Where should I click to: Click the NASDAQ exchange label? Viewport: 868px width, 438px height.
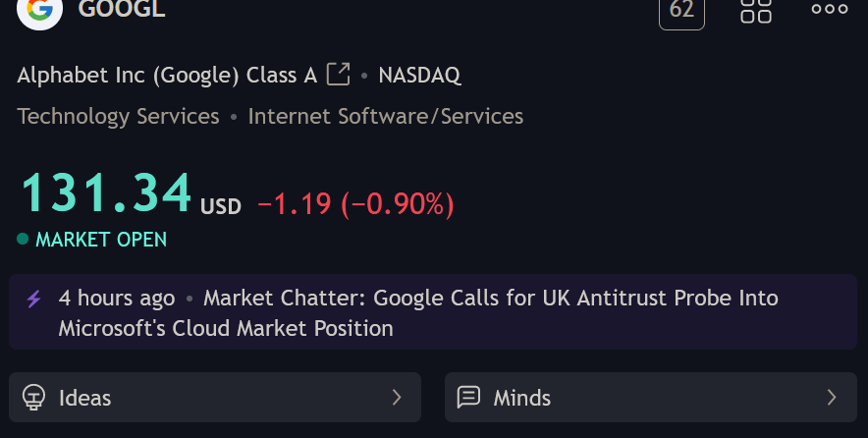tap(419, 75)
